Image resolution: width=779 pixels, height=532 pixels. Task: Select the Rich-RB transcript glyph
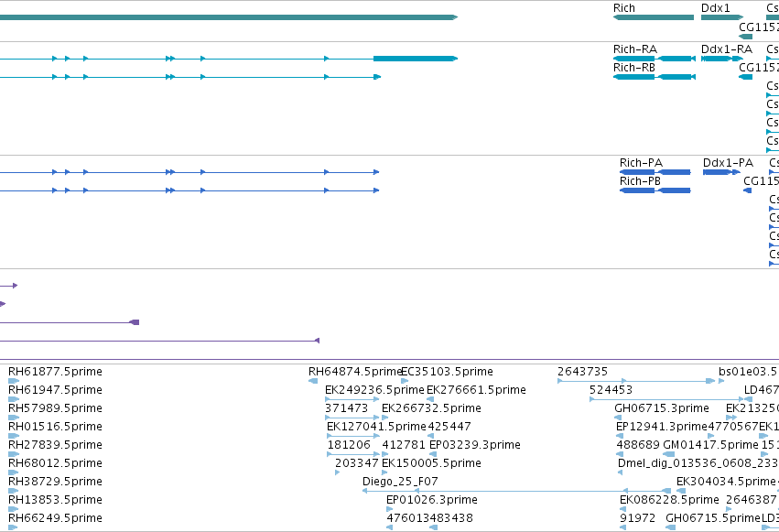(655, 77)
